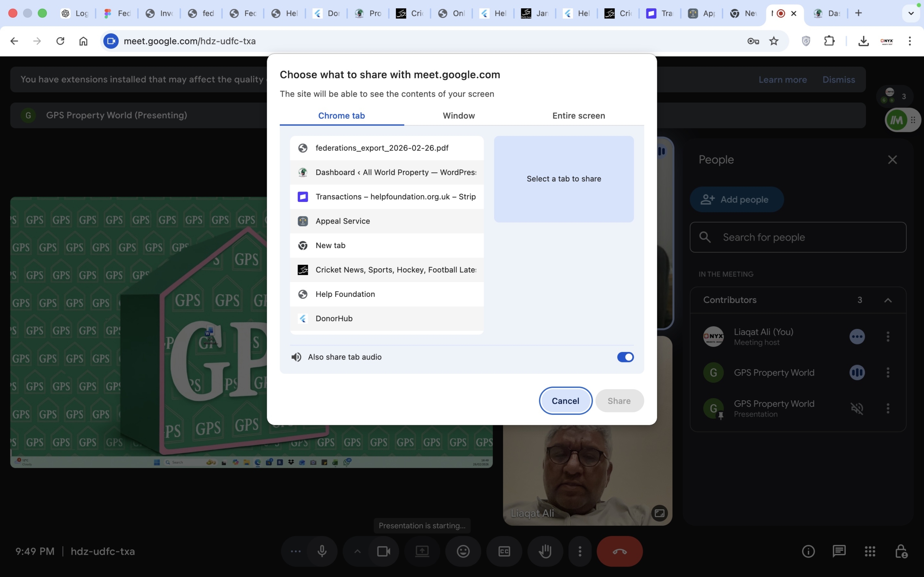Turn off Also share tab audio switch
This screenshot has width=924, height=577.
click(625, 357)
